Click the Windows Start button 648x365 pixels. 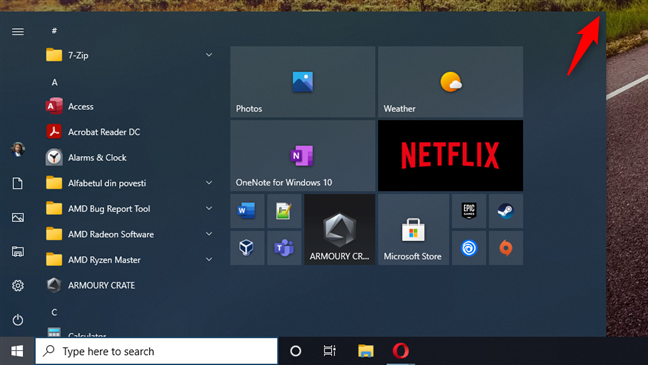click(x=17, y=351)
